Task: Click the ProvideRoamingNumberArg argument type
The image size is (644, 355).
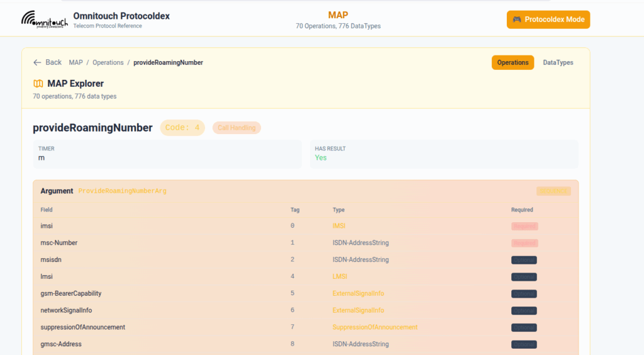Action: click(122, 191)
